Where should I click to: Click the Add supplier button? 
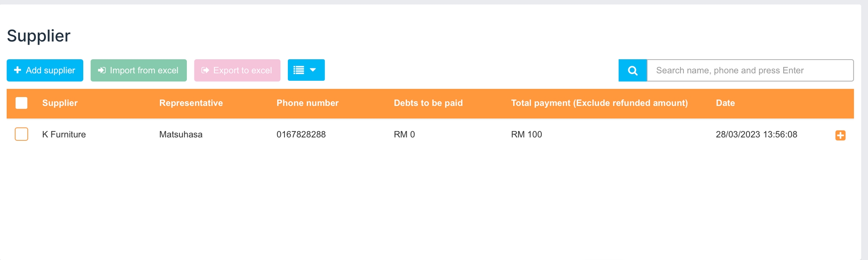click(x=45, y=70)
